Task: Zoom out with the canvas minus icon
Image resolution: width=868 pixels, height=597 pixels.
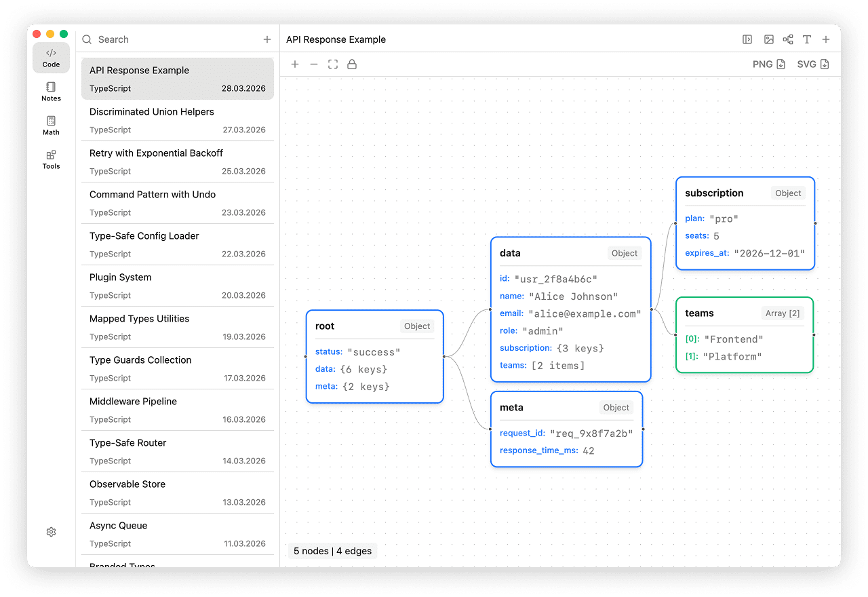Action: tap(314, 64)
